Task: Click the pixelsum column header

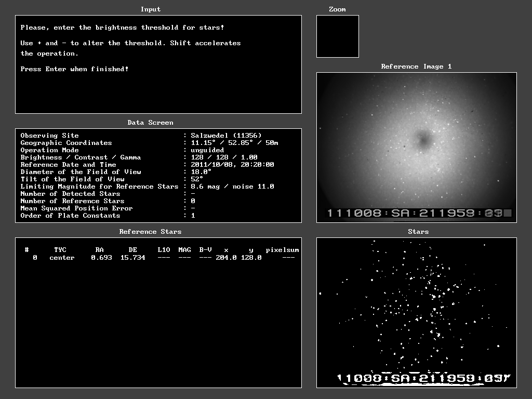Action: pyautogui.click(x=281, y=250)
